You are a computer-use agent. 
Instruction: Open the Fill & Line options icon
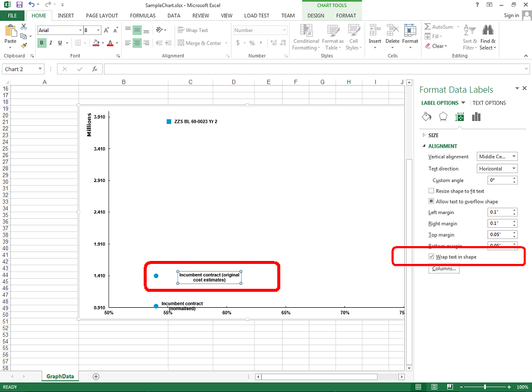point(426,116)
